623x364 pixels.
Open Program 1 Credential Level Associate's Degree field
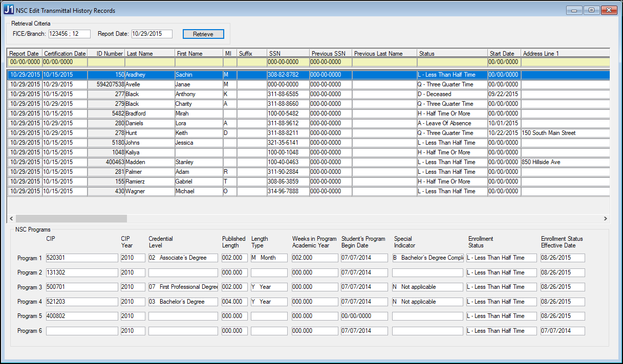coord(183,258)
